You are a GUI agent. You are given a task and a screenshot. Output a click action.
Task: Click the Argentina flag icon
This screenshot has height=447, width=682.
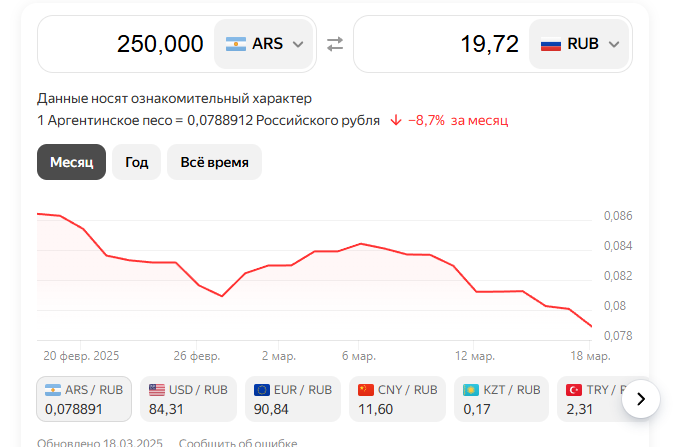pos(236,44)
